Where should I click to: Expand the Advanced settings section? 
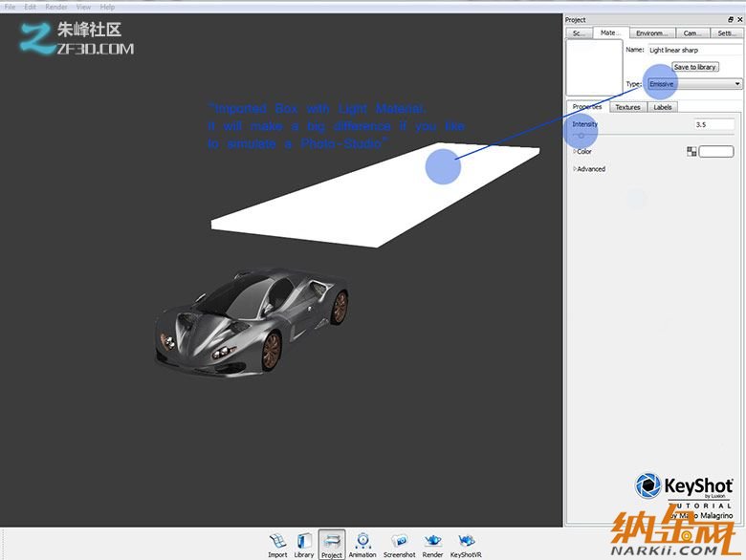click(x=575, y=169)
